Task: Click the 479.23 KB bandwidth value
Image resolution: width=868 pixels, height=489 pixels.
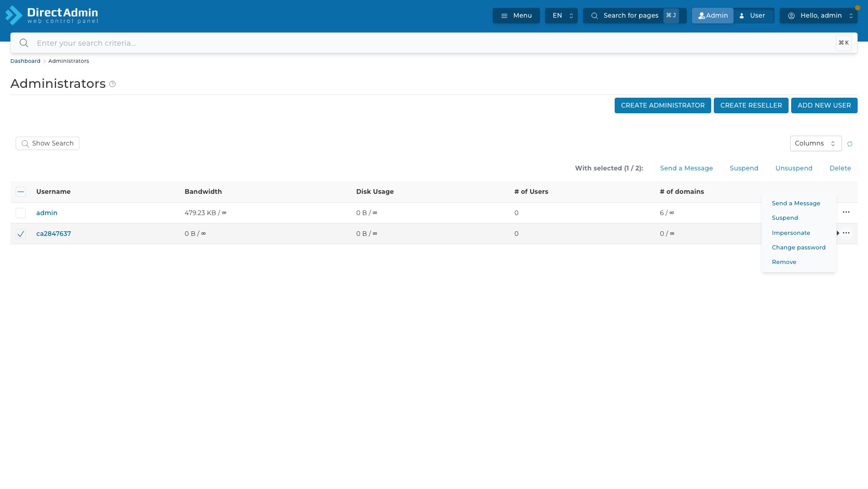Action: click(206, 213)
